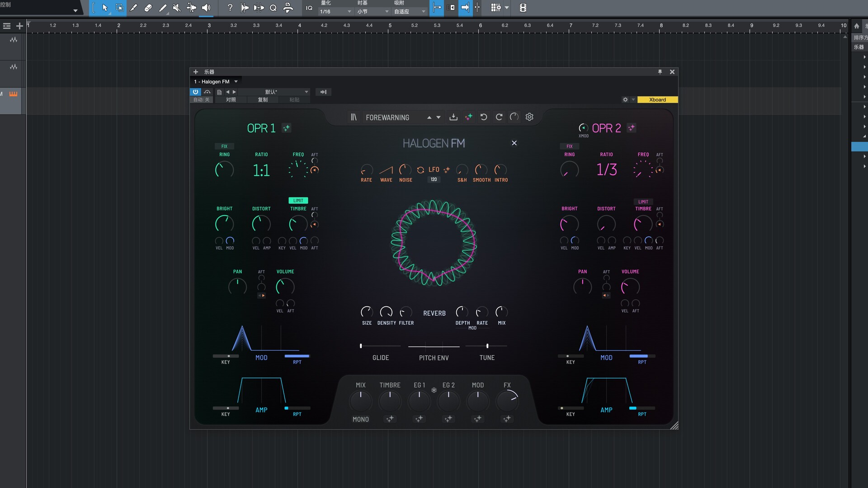This screenshot has width=868, height=488.
Task: Click the LFO tempo value 120
Action: tap(434, 179)
